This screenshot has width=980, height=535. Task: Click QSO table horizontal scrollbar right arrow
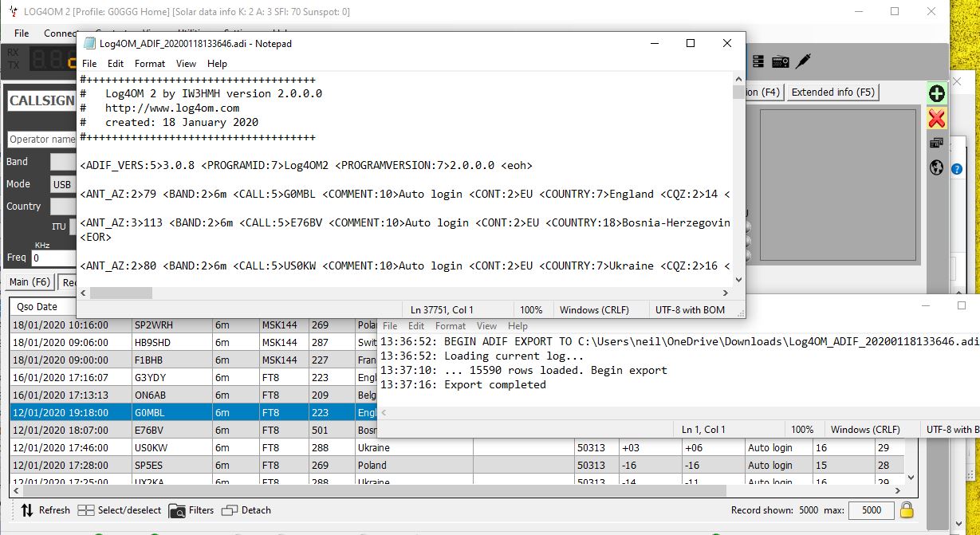click(899, 492)
